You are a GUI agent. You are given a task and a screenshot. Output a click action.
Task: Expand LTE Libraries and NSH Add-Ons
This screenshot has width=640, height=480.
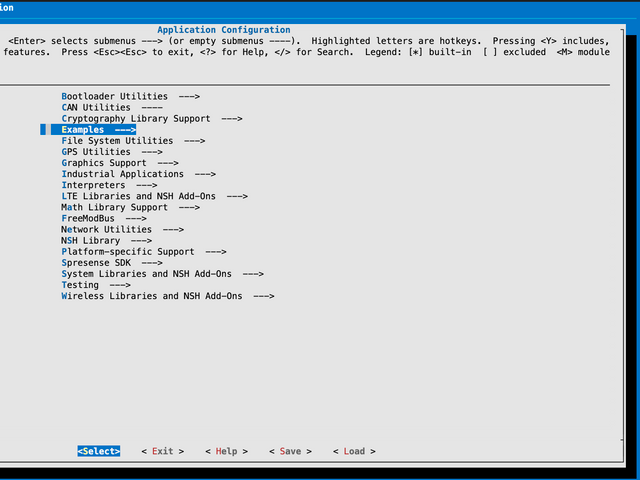click(x=154, y=196)
